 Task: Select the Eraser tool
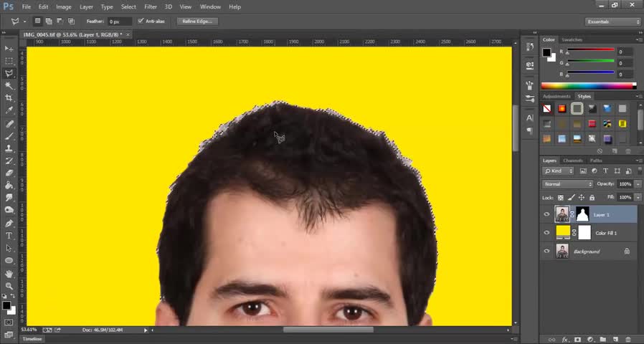pyautogui.click(x=9, y=173)
